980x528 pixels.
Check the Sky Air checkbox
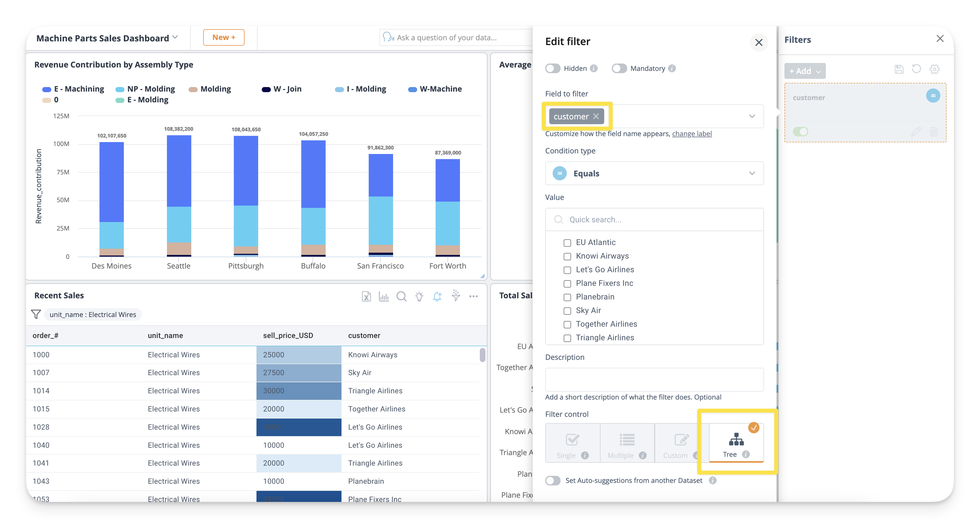pyautogui.click(x=567, y=311)
